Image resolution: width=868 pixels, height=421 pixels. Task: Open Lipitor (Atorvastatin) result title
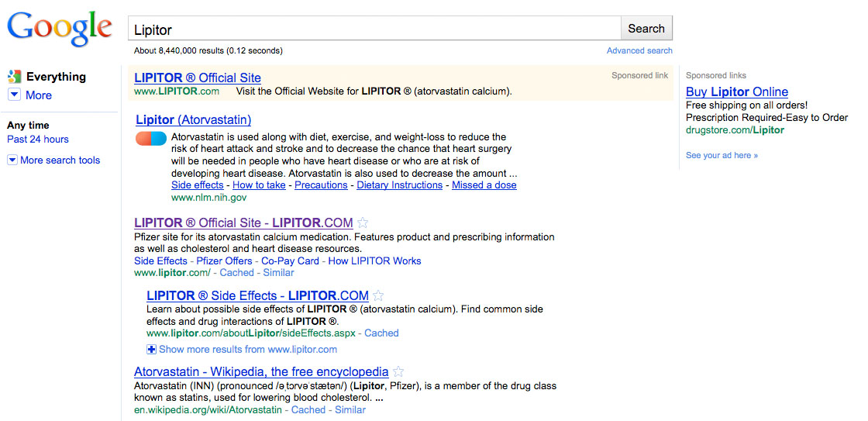[x=193, y=119]
